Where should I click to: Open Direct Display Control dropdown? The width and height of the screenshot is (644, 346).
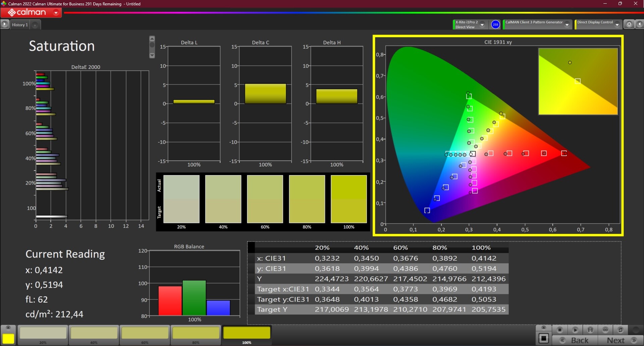617,24
